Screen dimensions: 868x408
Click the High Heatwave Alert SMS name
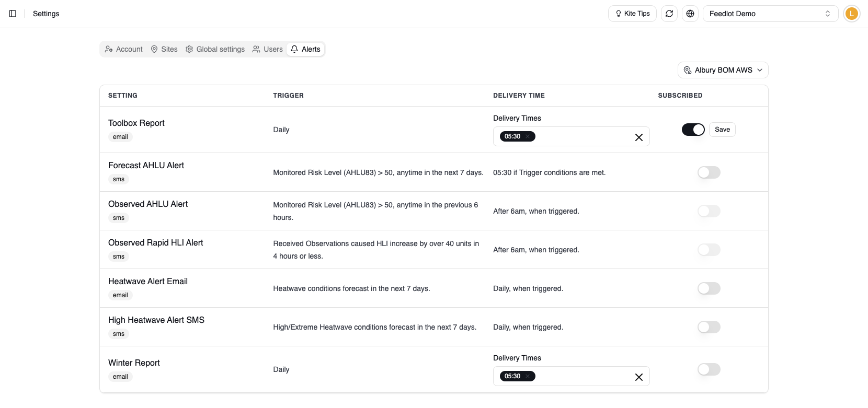[x=156, y=320]
